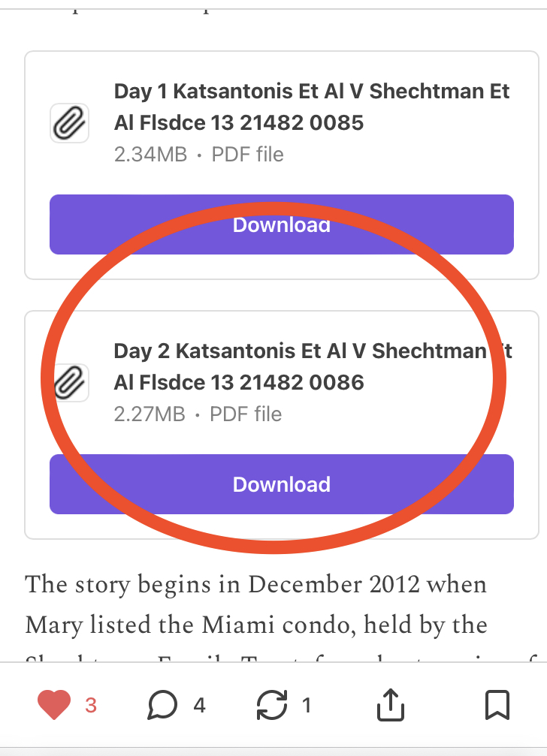The width and height of the screenshot is (547, 756).
Task: Click the like count number 3
Action: pos(91,705)
